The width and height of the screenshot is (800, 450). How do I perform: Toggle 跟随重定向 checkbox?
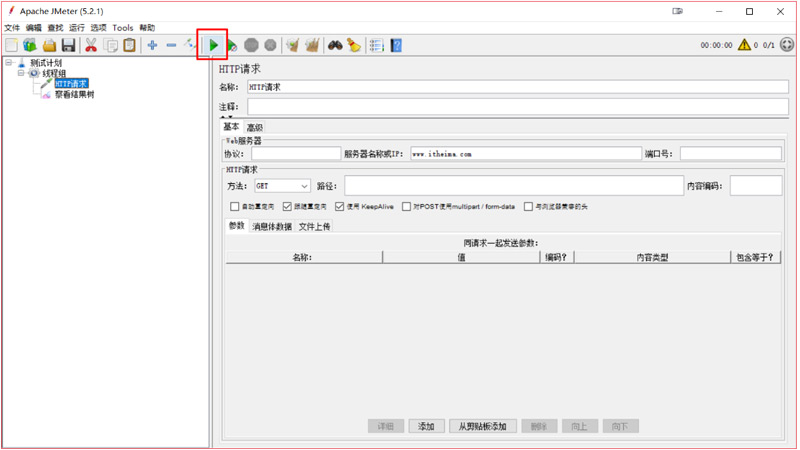pyautogui.click(x=287, y=207)
